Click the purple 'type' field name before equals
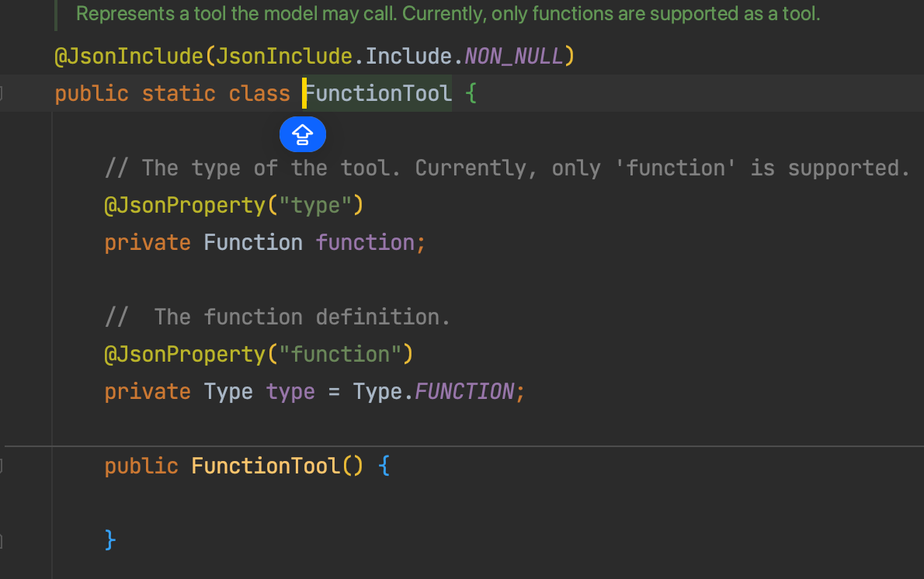Image resolution: width=924 pixels, height=579 pixels. coord(290,392)
